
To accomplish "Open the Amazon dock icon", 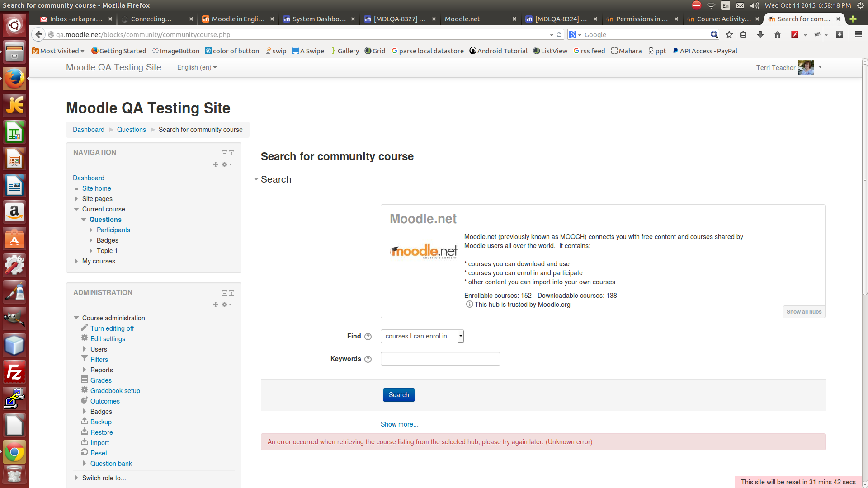I will tap(14, 212).
